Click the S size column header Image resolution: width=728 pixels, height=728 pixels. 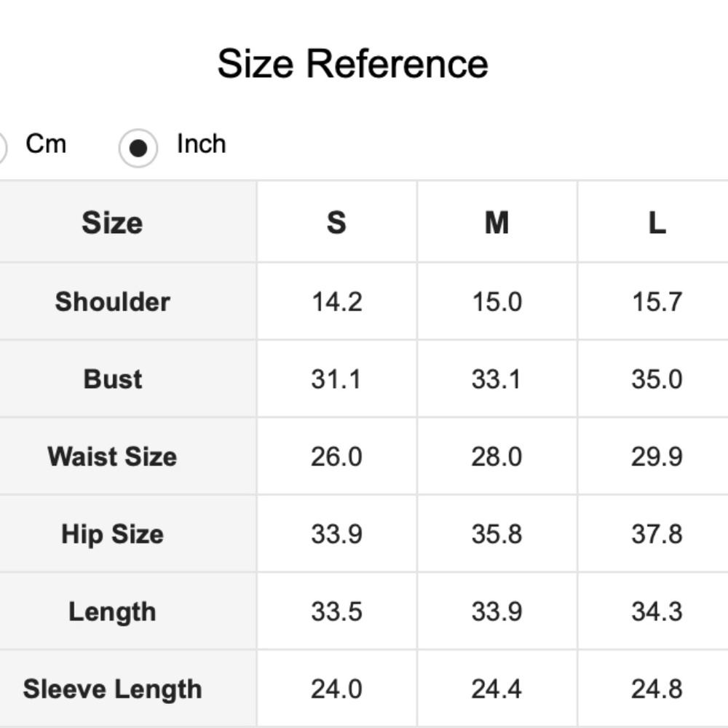[x=336, y=222]
